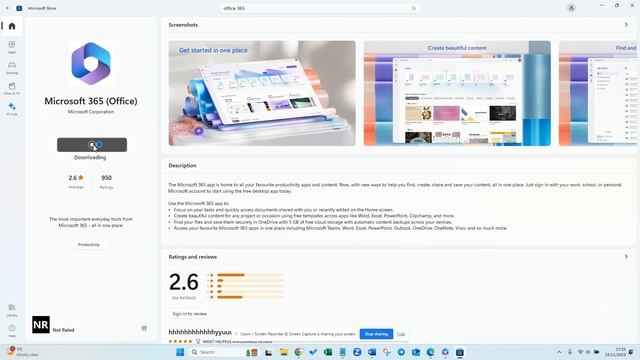Open the Productivity category tag
This screenshot has width=640, height=360.
click(x=89, y=244)
